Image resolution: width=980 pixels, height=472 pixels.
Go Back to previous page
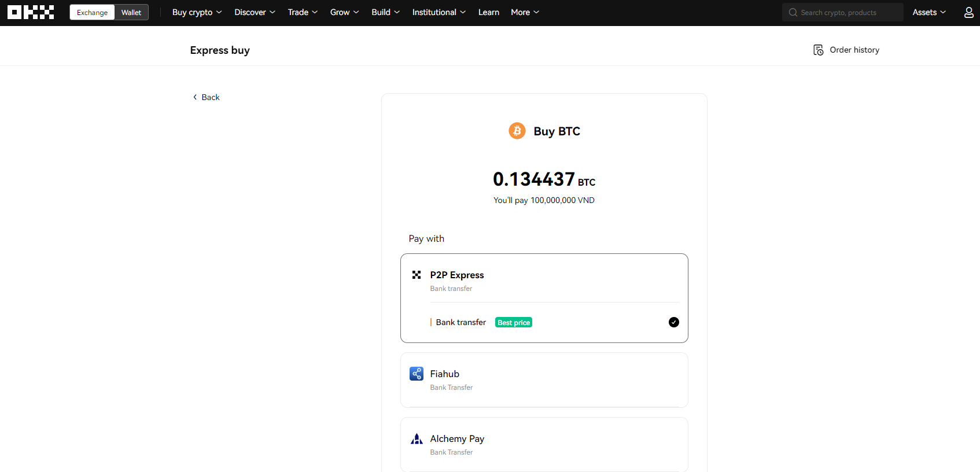(x=207, y=97)
